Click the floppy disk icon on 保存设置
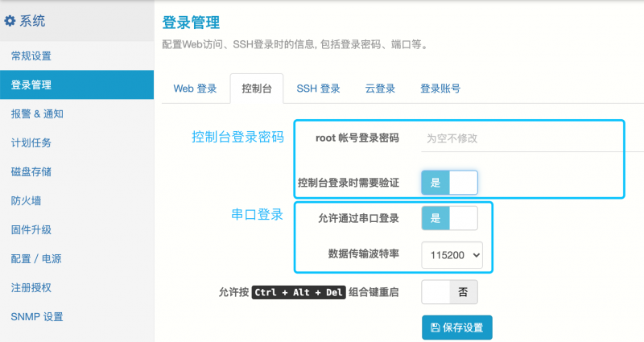The image size is (644, 342). [435, 328]
